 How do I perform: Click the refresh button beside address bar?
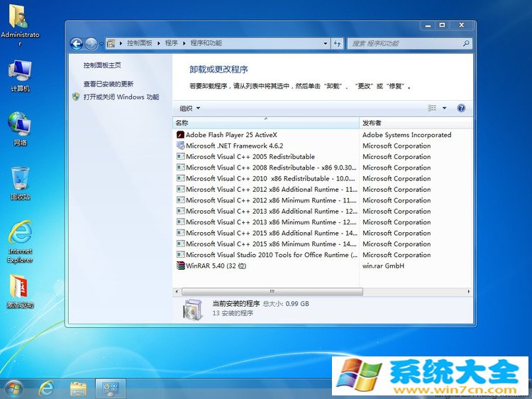click(337, 43)
